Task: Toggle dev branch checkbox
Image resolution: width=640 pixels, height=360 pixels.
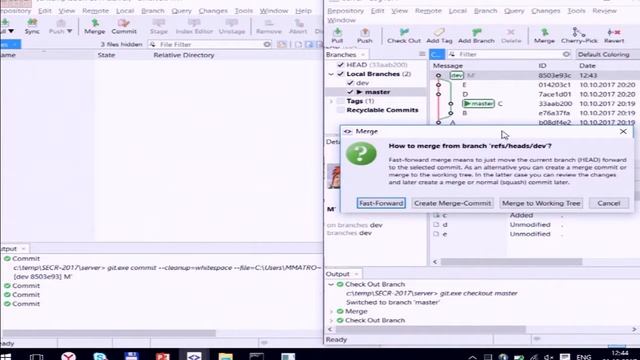Action: tap(350, 83)
